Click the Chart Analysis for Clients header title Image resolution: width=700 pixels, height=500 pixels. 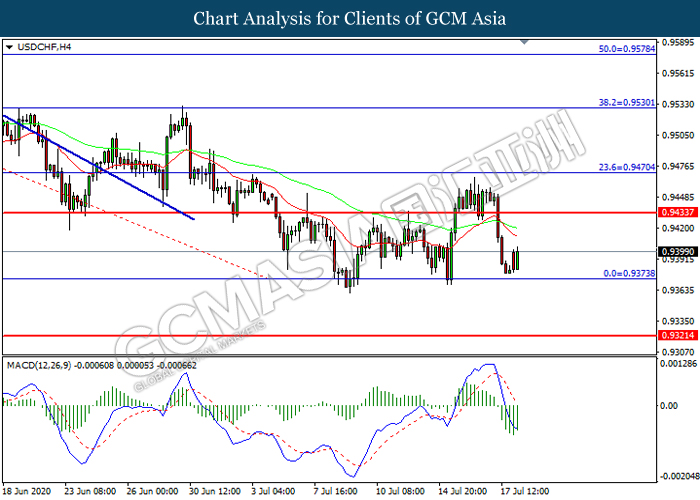(350, 19)
